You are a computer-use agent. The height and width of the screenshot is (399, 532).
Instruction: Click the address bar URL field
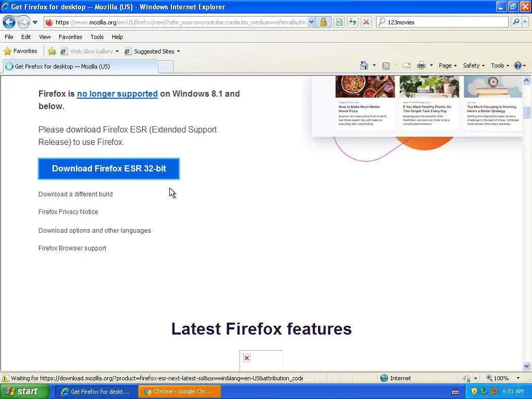(180, 22)
